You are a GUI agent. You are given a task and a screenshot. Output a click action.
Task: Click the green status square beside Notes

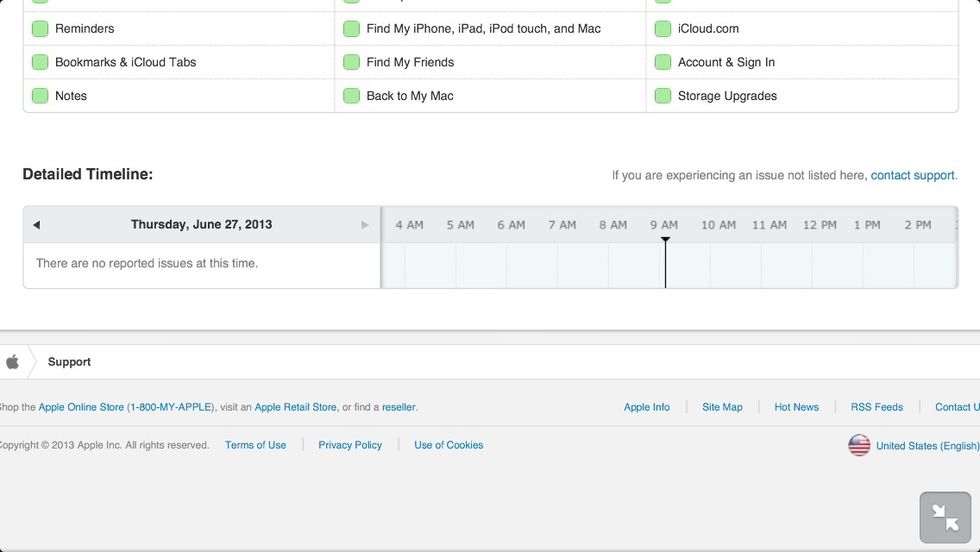tap(40, 96)
